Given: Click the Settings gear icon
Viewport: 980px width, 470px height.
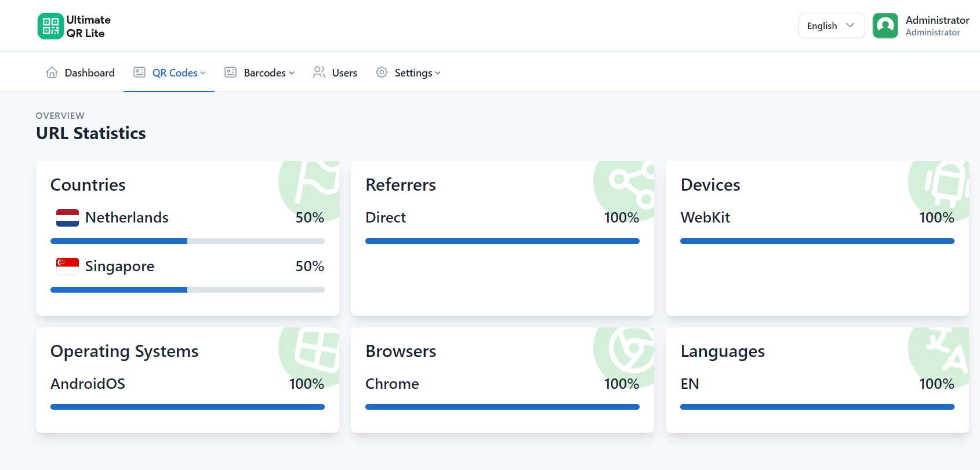Looking at the screenshot, I should 382,72.
